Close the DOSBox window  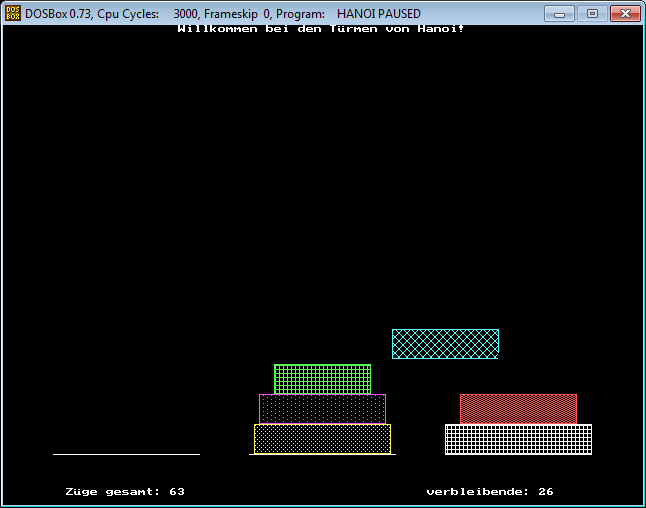pos(624,13)
